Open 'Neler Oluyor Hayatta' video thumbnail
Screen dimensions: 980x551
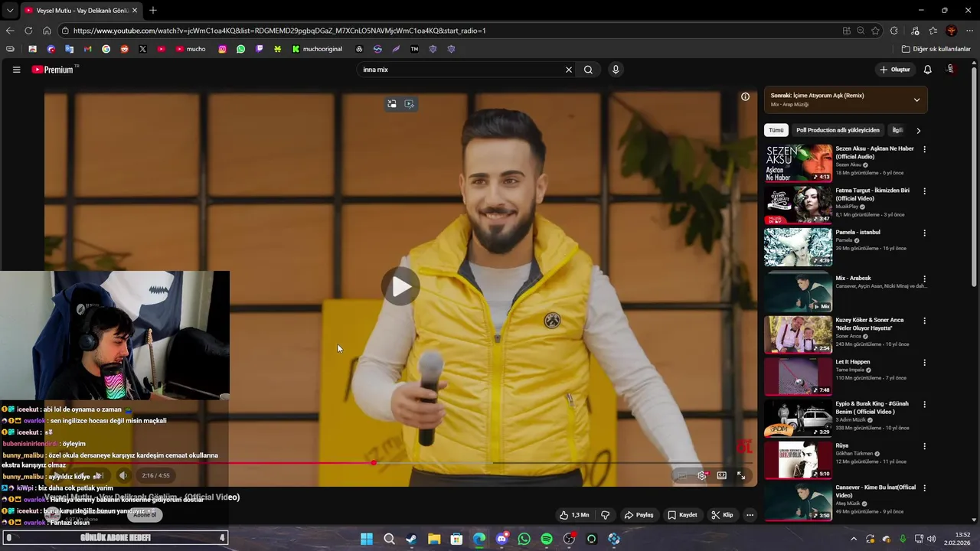tap(798, 334)
